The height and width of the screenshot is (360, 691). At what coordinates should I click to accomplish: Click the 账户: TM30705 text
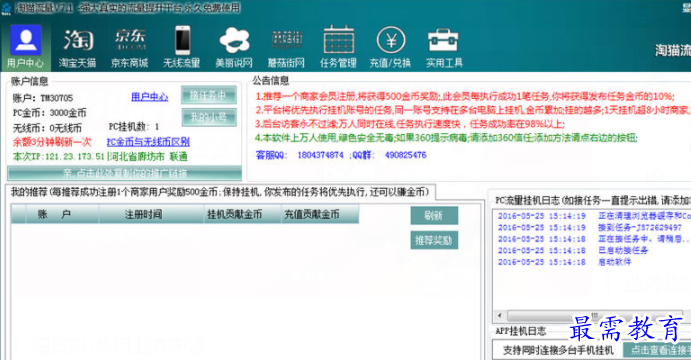tap(43, 98)
